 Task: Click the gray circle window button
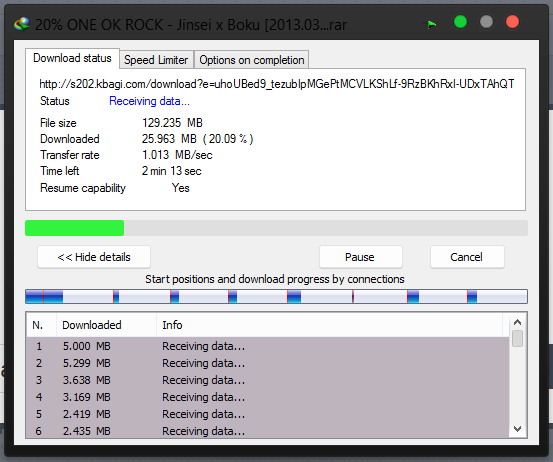coord(486,22)
